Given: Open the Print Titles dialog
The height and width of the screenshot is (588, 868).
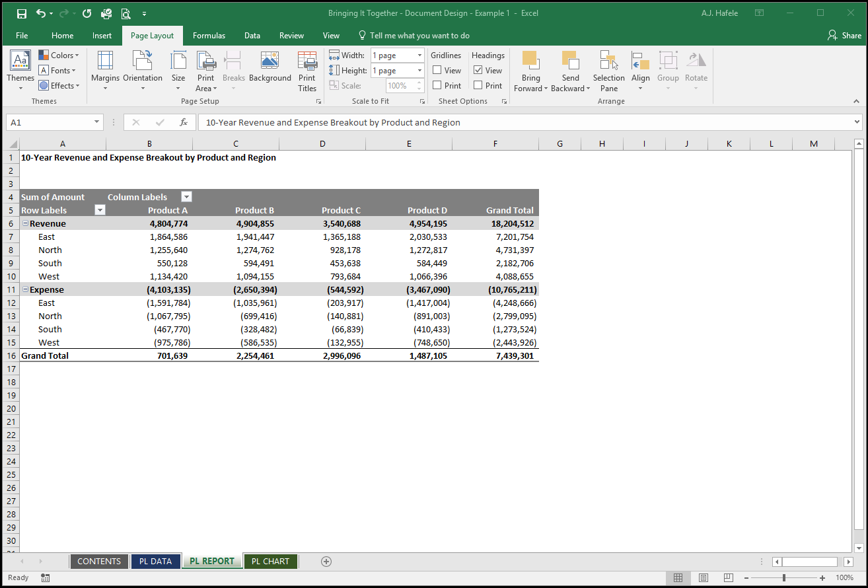Looking at the screenshot, I should 307,71.
